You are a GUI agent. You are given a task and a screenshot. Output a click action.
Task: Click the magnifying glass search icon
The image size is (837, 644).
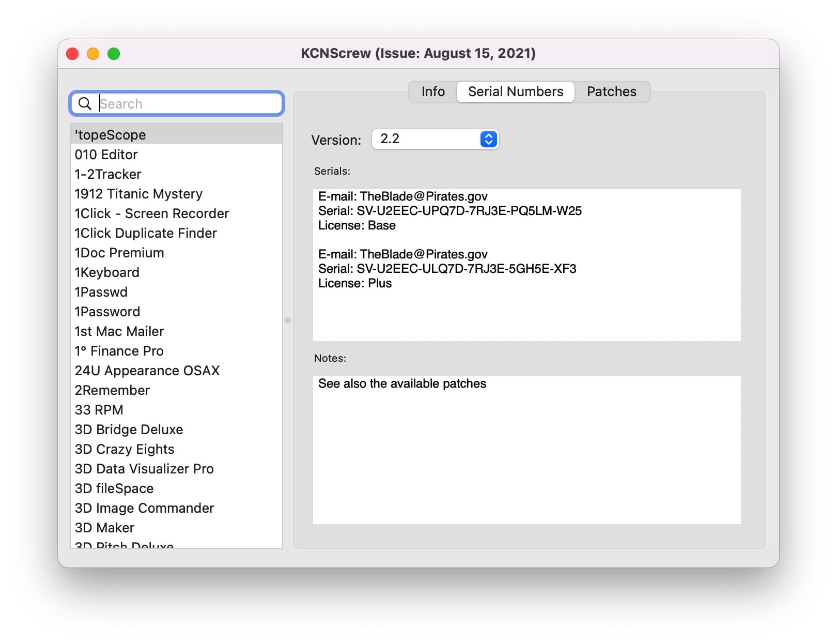tap(85, 104)
